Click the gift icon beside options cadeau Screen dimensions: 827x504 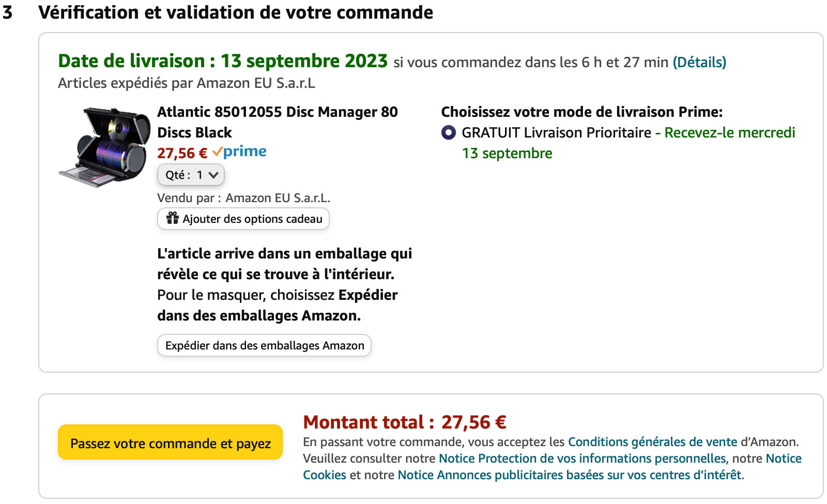172,219
